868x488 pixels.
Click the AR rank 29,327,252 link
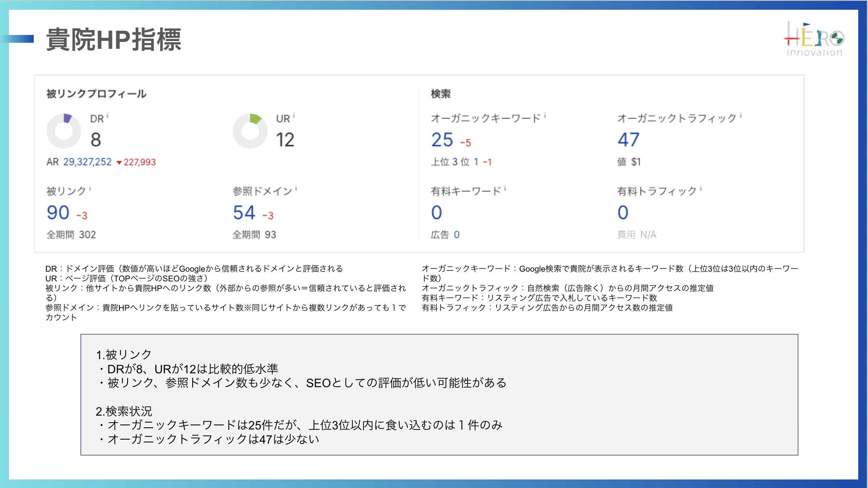[x=87, y=162]
